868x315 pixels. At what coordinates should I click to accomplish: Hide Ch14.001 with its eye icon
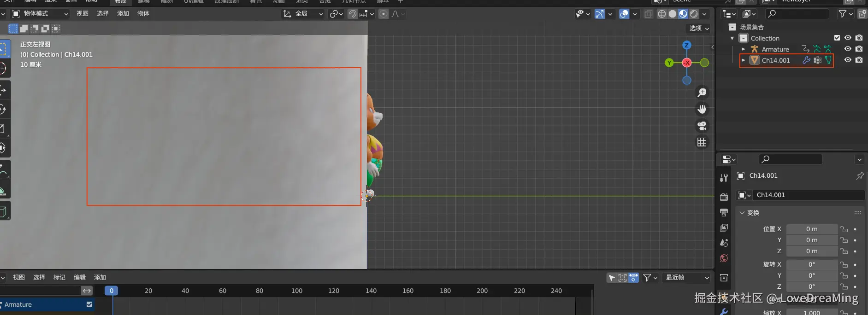click(x=848, y=60)
